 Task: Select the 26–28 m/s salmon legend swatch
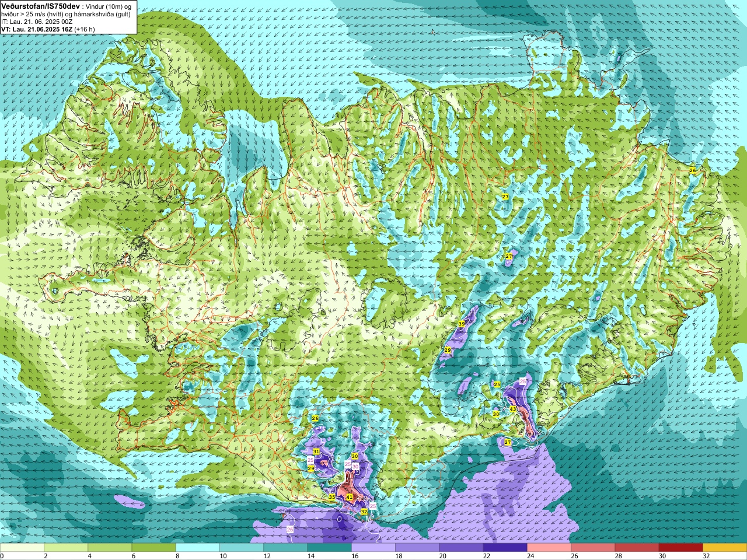point(593,548)
